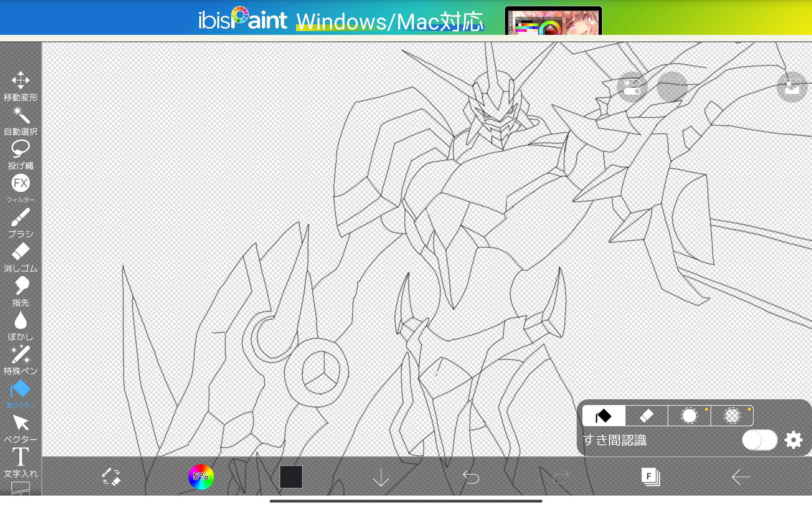Open fill settings gear icon
Screen dimensions: 812x507
(794, 440)
